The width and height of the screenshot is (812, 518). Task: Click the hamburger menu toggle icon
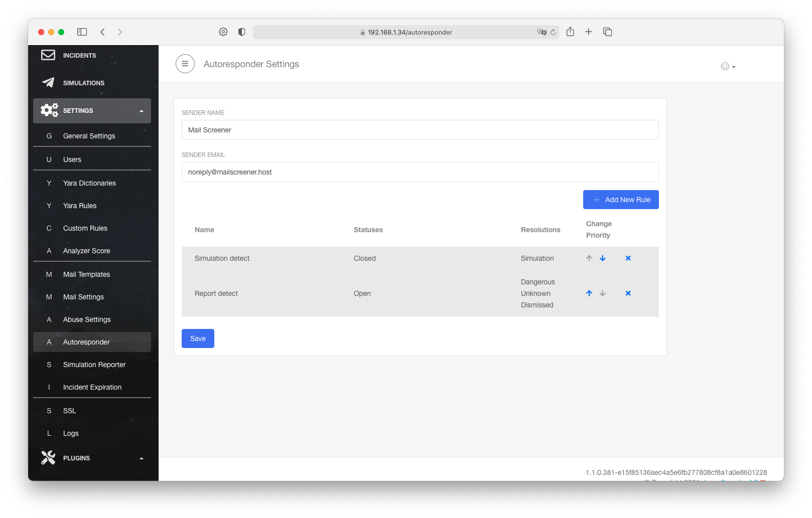(x=185, y=64)
